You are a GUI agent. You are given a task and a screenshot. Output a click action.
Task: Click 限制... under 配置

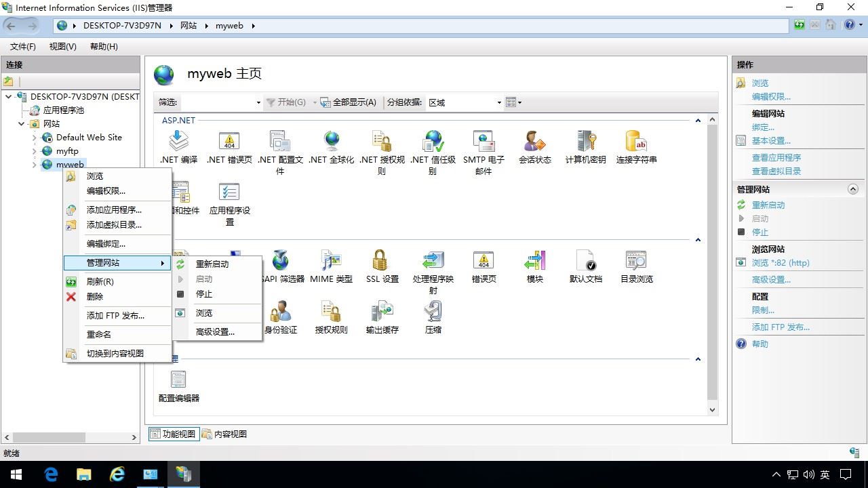(x=763, y=310)
